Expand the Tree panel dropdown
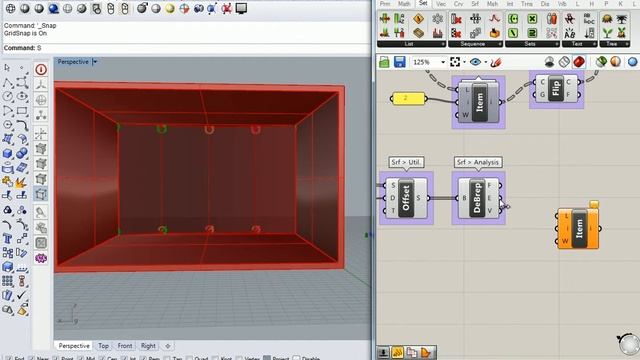The image size is (640, 360). click(626, 44)
